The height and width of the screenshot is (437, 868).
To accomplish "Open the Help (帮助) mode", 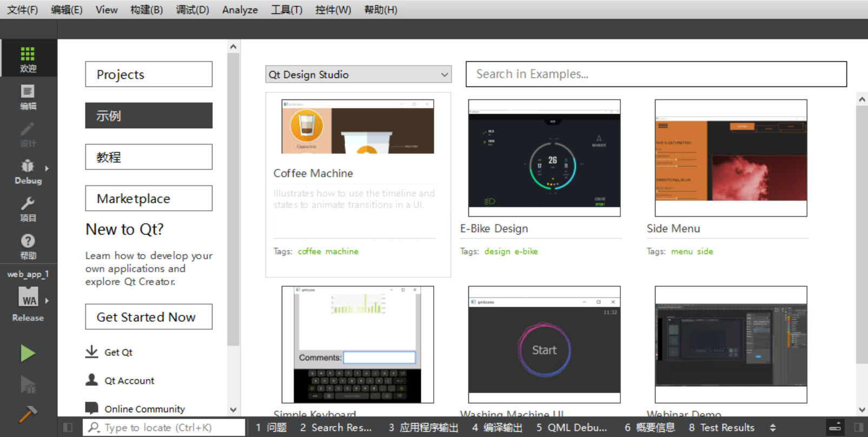I will tap(28, 246).
